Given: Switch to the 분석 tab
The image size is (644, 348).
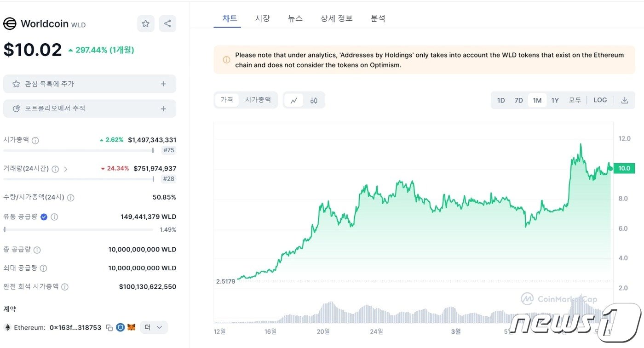Looking at the screenshot, I should (378, 18).
